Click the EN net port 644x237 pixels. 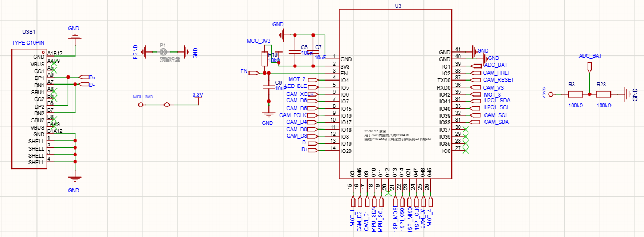pos(254,73)
